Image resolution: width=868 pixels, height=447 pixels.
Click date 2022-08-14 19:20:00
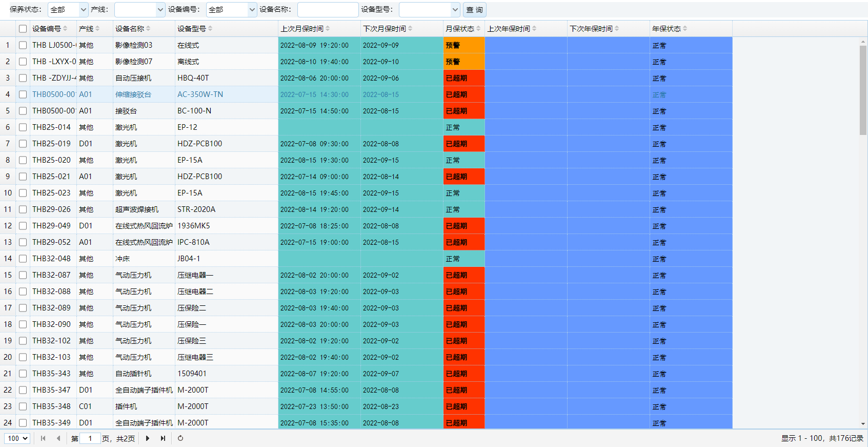[314, 209]
